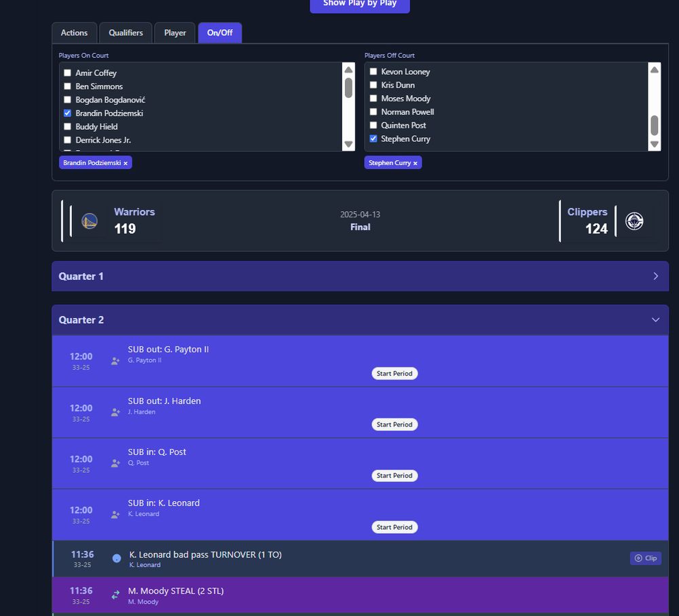
Task: Click Show Play by Play button
Action: point(360,4)
